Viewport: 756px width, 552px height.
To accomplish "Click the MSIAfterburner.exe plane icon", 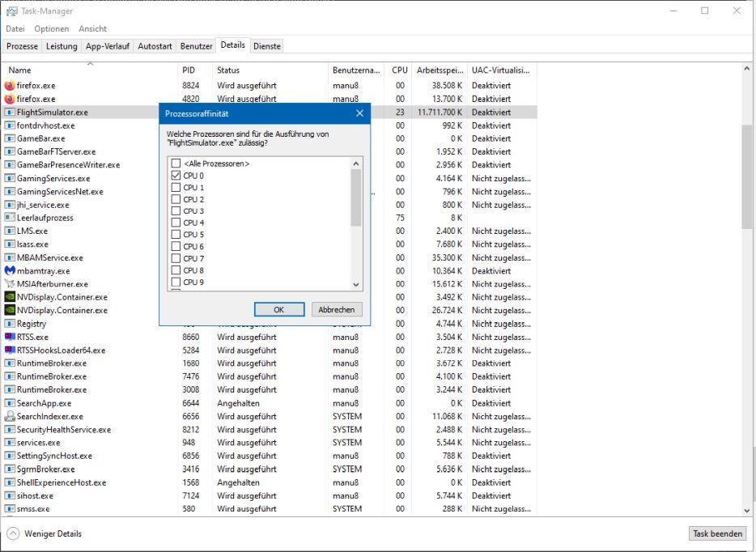I will click(x=10, y=284).
